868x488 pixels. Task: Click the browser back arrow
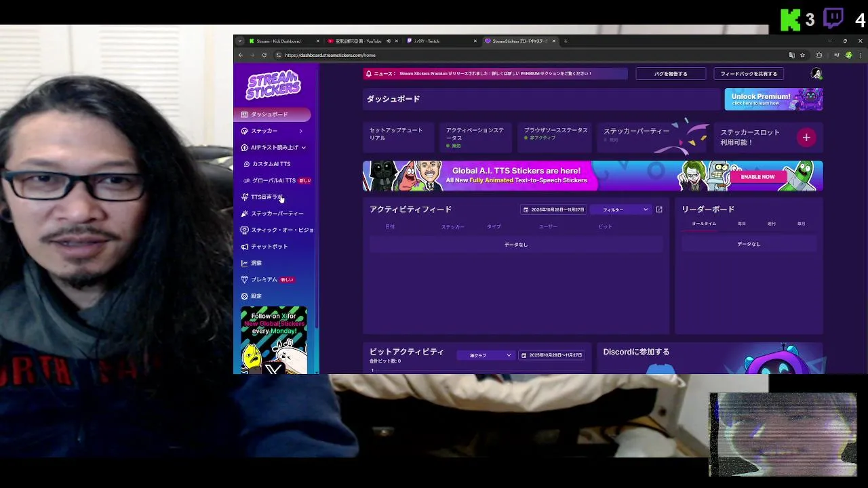[239, 55]
